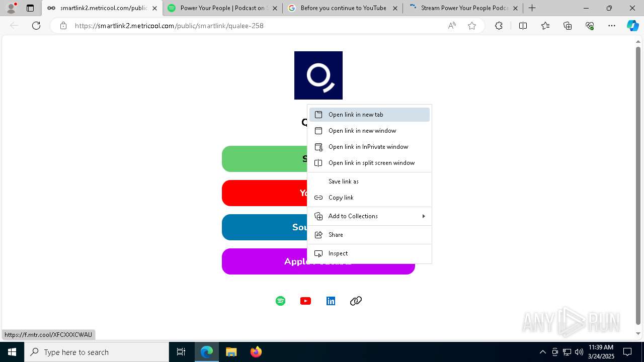Open Settings and more ellipsis menu

point(612,26)
